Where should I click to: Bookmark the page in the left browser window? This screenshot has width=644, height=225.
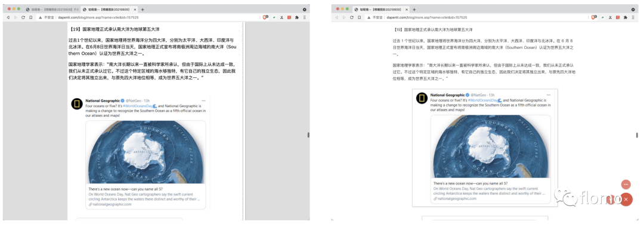31,18
